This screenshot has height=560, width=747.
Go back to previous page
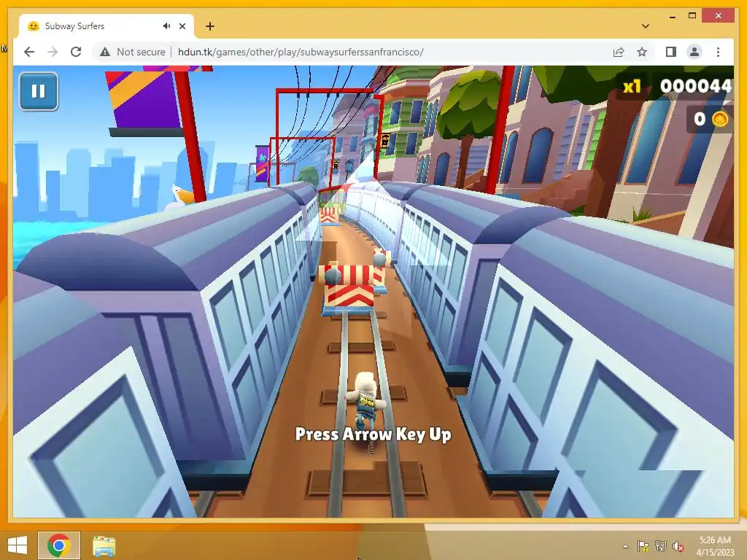(29, 52)
